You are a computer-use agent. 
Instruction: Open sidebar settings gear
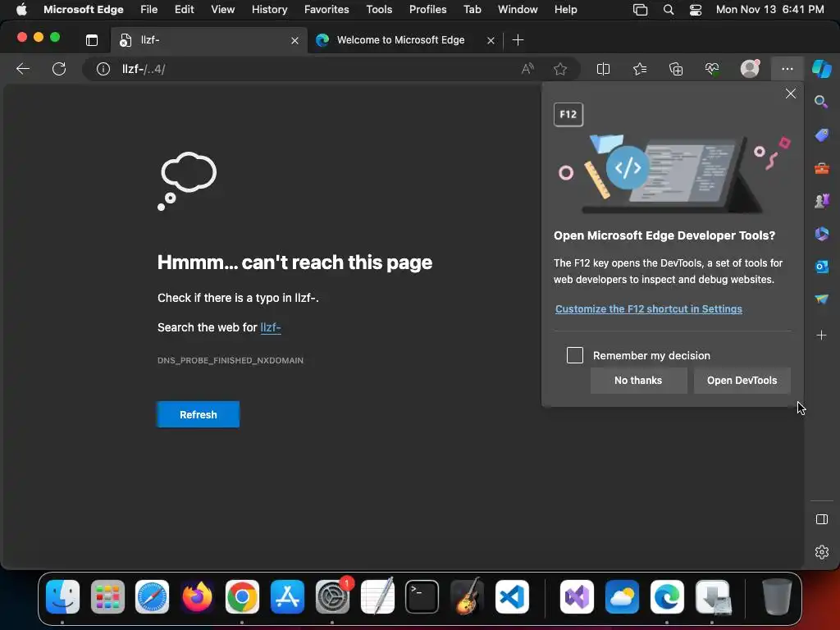(x=822, y=552)
